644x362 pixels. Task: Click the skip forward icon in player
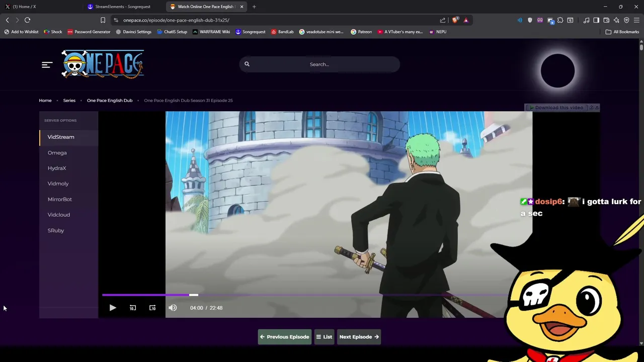(x=152, y=308)
